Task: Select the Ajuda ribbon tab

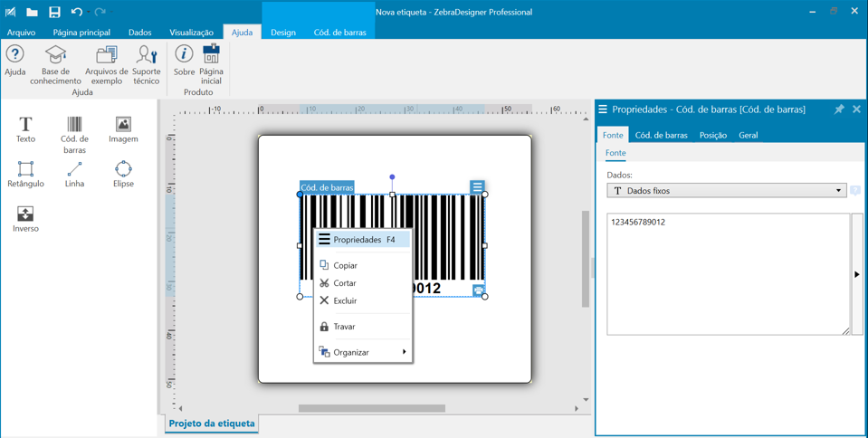Action: click(x=242, y=32)
